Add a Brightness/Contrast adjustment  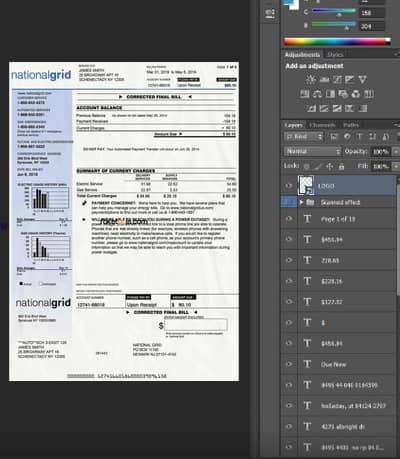coord(311,79)
